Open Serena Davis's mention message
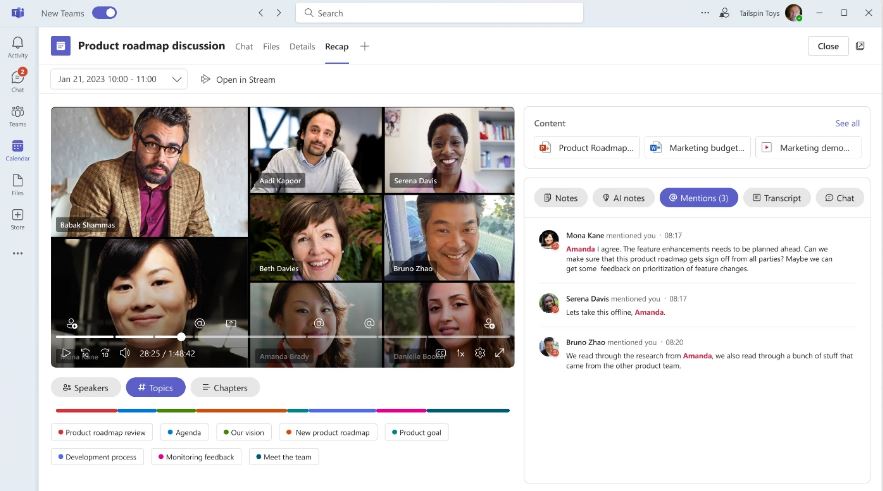This screenshot has height=491, width=883. (696, 305)
